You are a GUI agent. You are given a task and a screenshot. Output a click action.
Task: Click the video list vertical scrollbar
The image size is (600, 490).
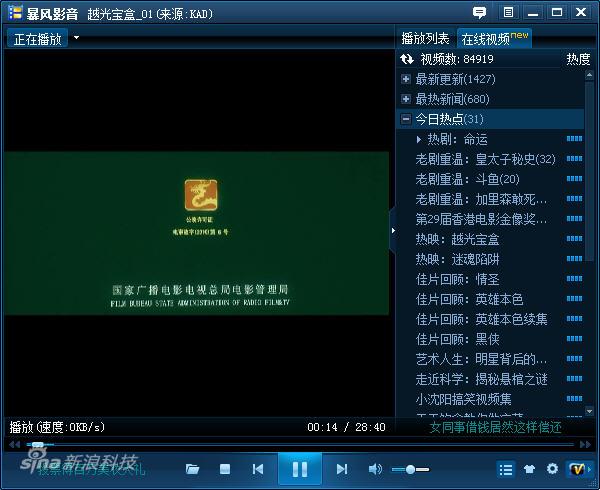pyautogui.click(x=589, y=170)
